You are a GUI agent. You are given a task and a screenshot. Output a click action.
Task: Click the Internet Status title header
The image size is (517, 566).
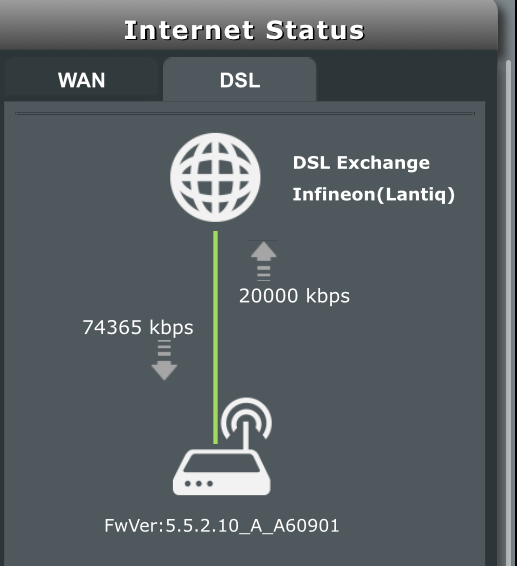244,30
